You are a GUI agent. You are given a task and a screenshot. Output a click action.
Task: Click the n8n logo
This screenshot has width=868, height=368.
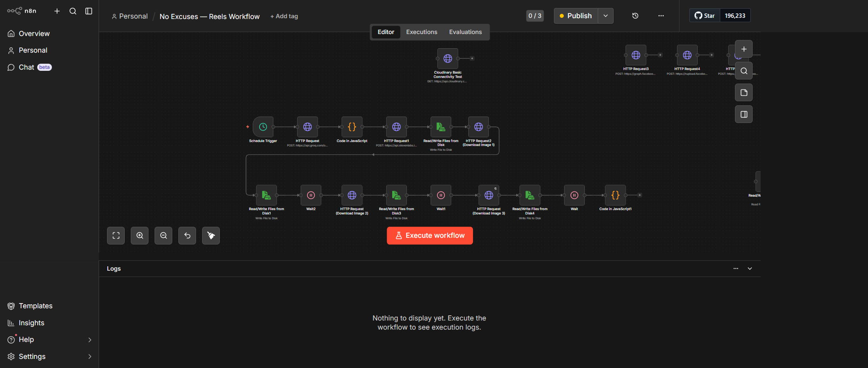pyautogui.click(x=22, y=11)
